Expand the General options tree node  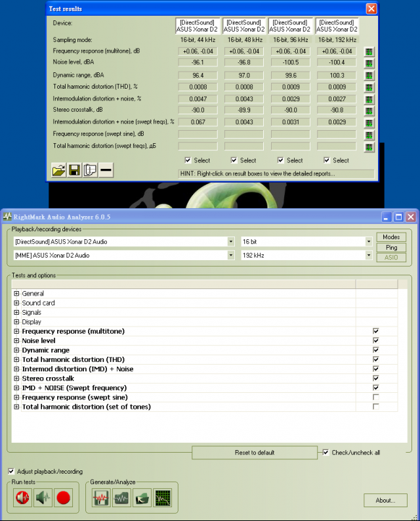click(x=16, y=294)
